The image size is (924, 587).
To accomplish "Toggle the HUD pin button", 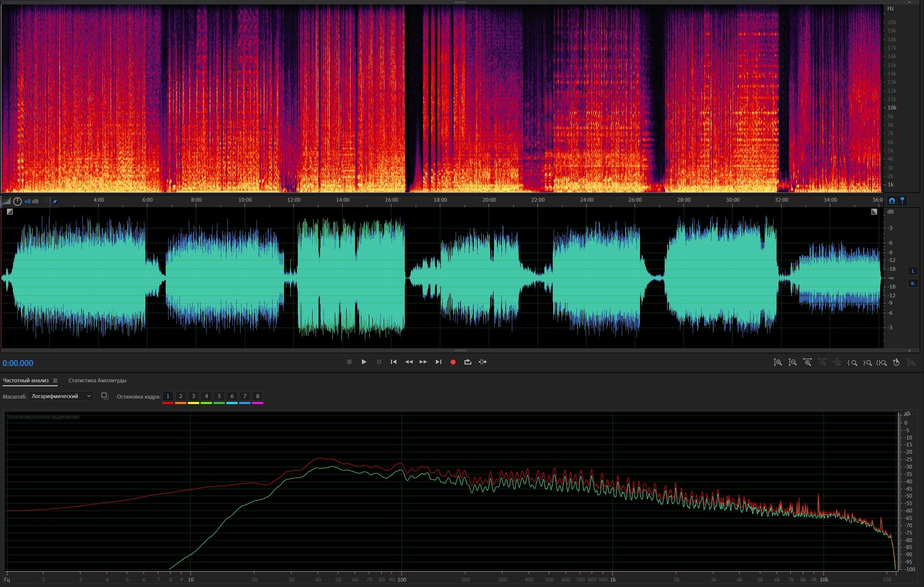I will click(55, 201).
